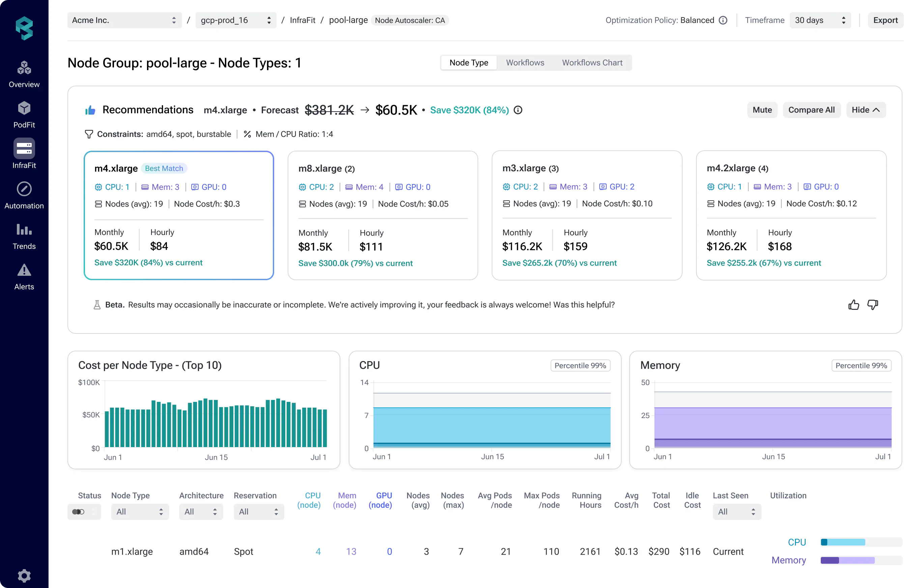Click m1.xlarge Memory utilization bar
Image resolution: width=924 pixels, height=588 pixels.
point(861,560)
